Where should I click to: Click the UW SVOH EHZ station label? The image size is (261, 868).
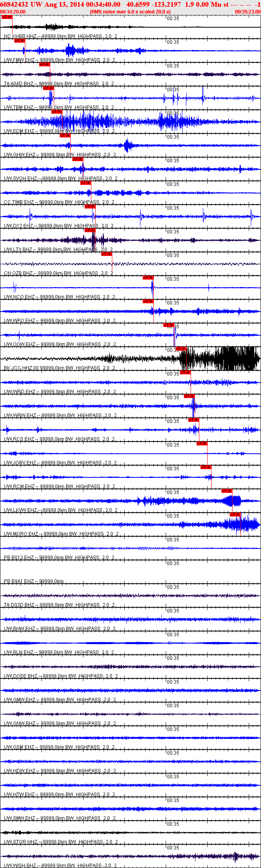pos(61,178)
